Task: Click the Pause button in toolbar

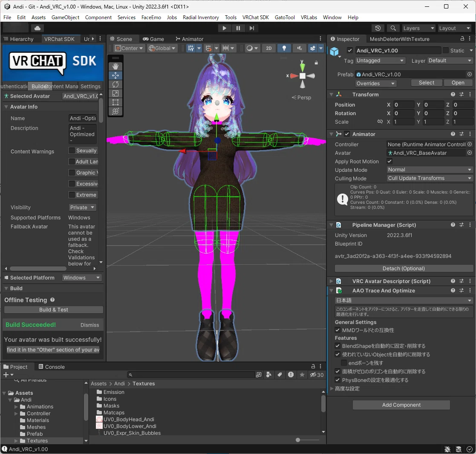Action: (x=238, y=28)
